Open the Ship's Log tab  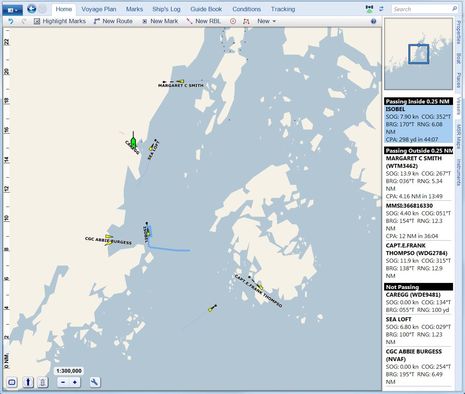tap(166, 9)
